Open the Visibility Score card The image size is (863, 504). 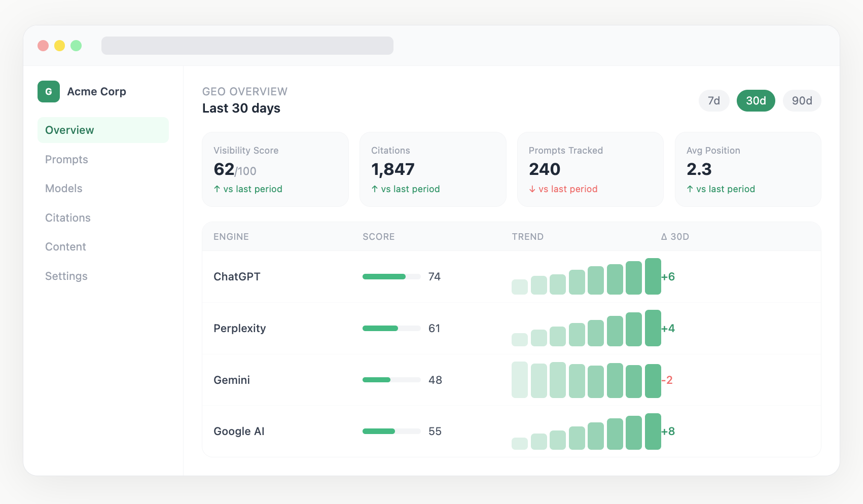tap(275, 169)
